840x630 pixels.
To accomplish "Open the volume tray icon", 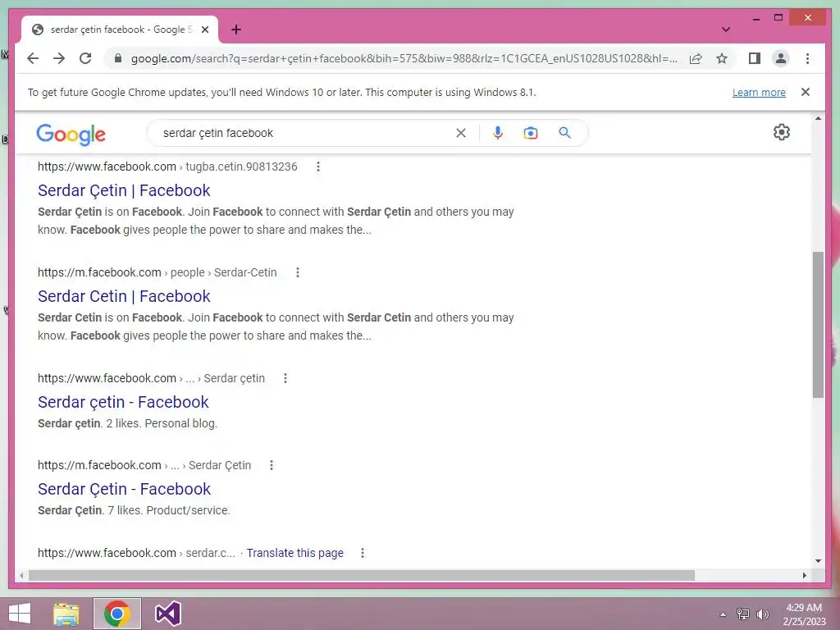I will click(762, 614).
